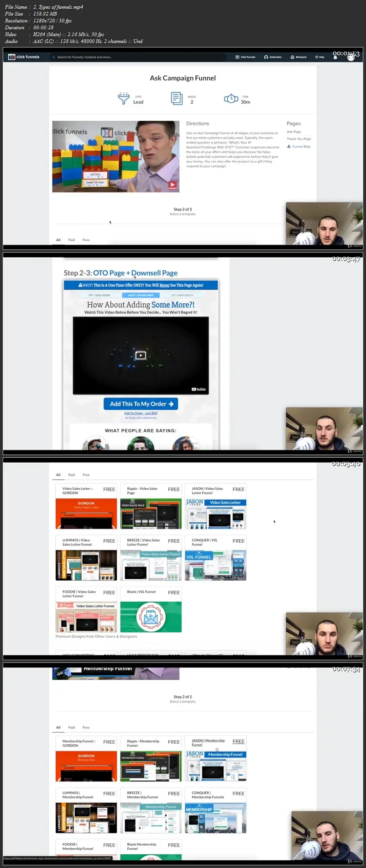366x868 pixels.
Task: Open the CONQUER VSL Funnel template
Action: tap(216, 558)
